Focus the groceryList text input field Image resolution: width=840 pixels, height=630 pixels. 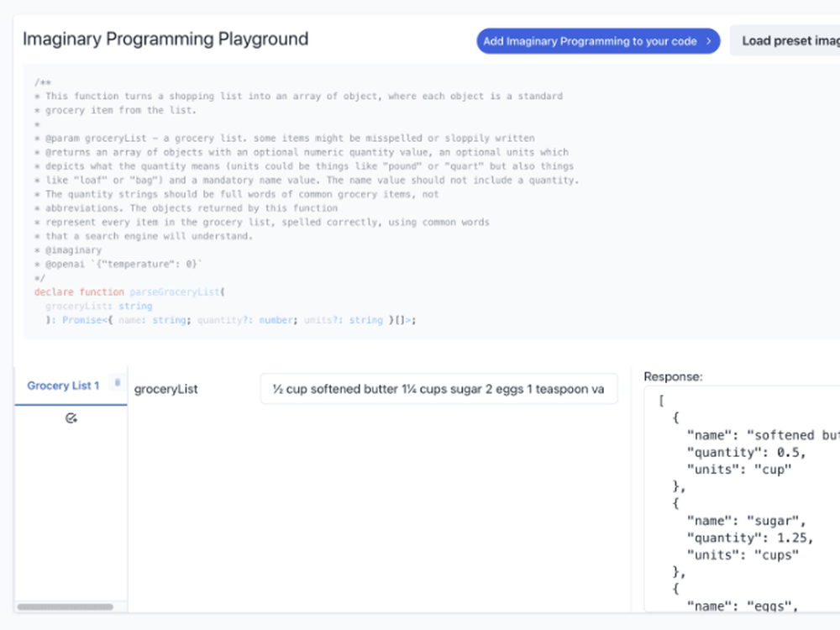click(438, 389)
